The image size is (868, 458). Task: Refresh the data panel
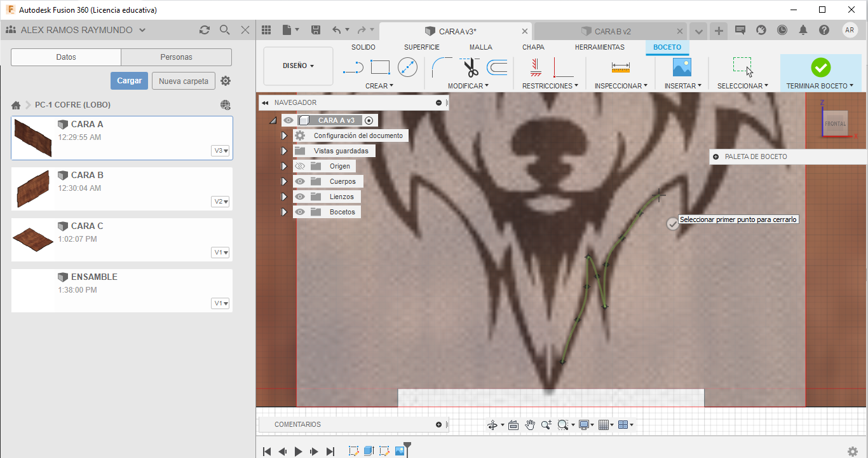point(204,30)
